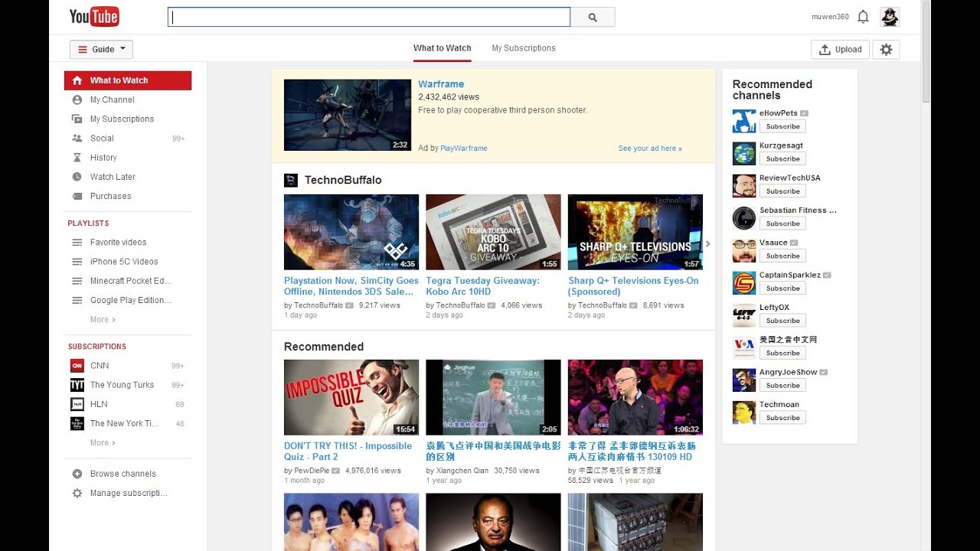Click the page vertical scrollbar
Screen dimensions: 980x551
point(926,52)
